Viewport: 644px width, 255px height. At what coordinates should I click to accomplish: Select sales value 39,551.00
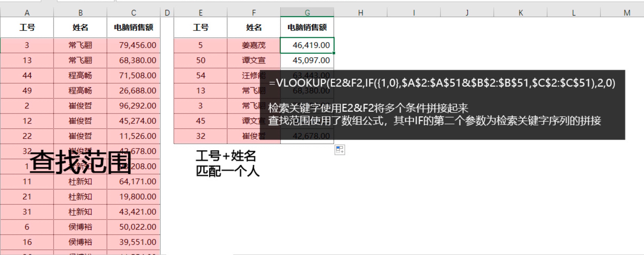(x=134, y=242)
